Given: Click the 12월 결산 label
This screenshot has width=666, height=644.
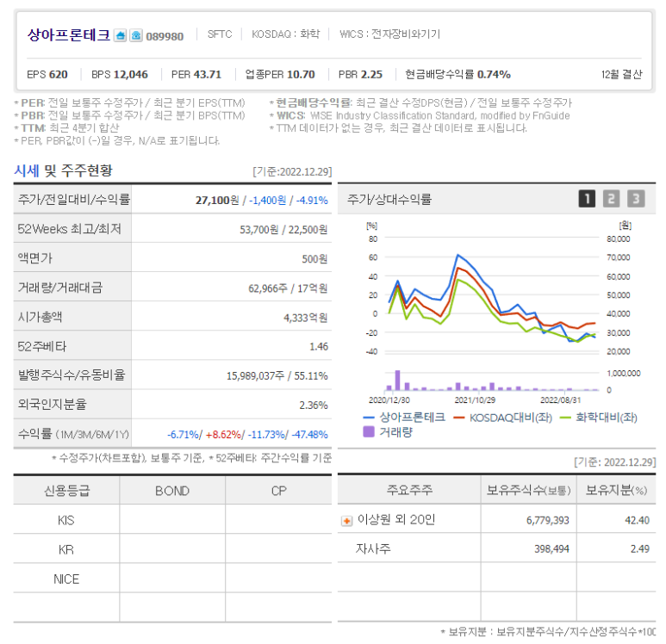Looking at the screenshot, I should point(621,75).
